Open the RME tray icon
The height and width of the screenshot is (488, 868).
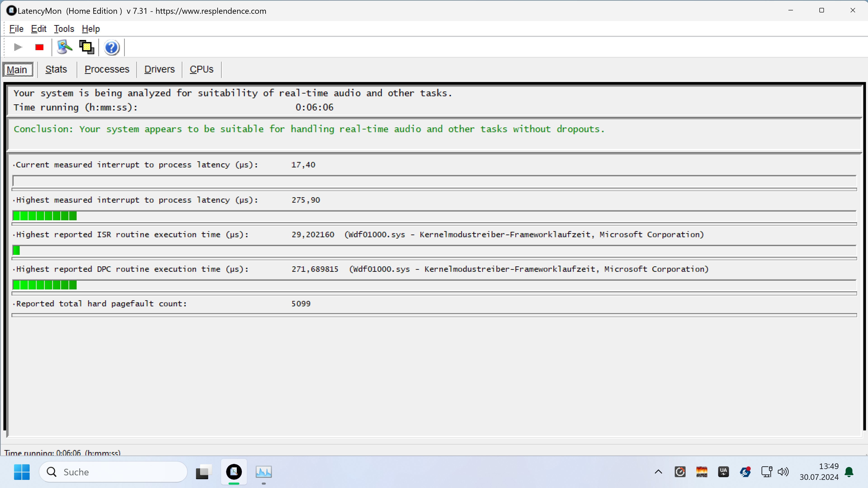pyautogui.click(x=702, y=472)
